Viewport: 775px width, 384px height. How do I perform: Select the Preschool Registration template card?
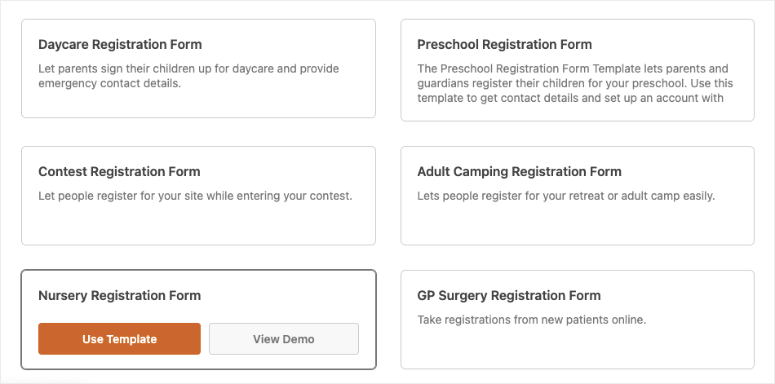tap(577, 70)
